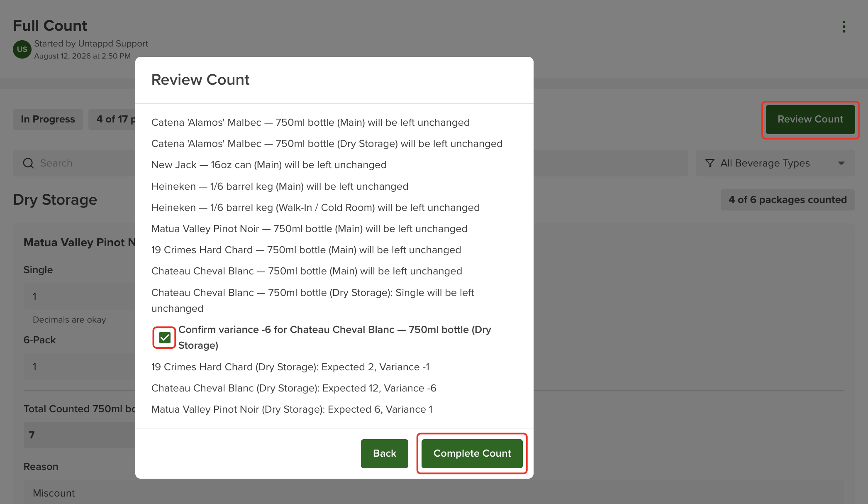Select the Heineken 1/6 barrel keg (Main) line

tap(280, 186)
